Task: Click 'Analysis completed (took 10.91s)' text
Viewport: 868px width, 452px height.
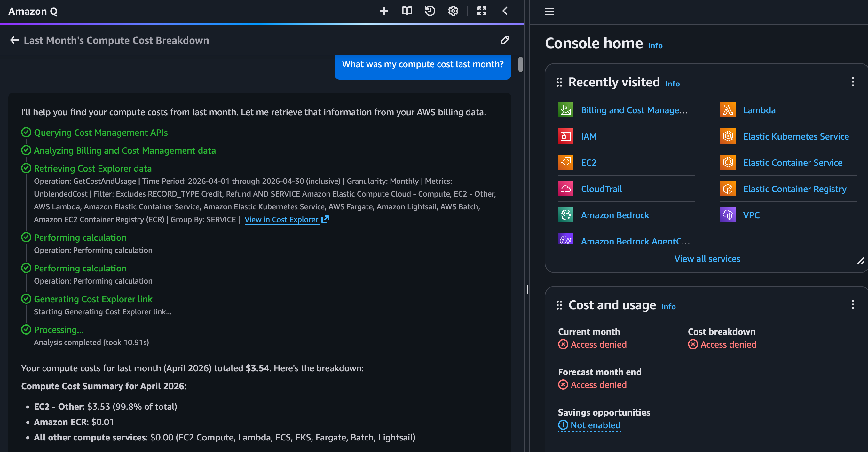Action: tap(91, 343)
